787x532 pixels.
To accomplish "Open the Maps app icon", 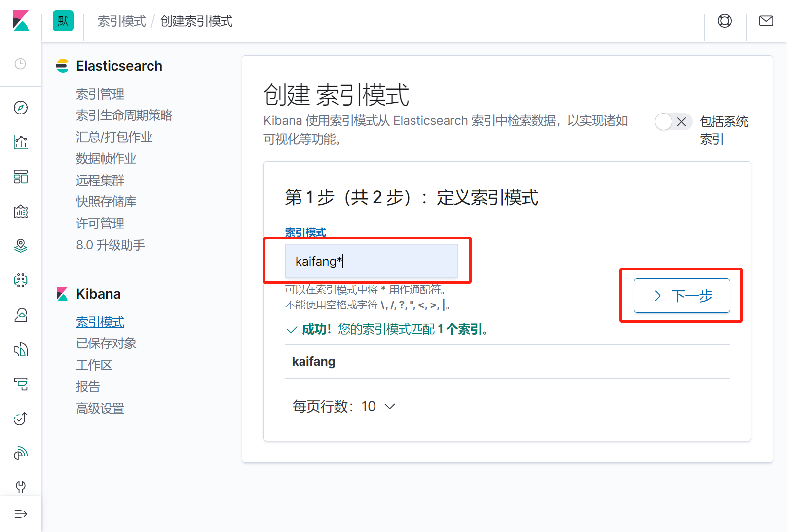I will (x=21, y=246).
